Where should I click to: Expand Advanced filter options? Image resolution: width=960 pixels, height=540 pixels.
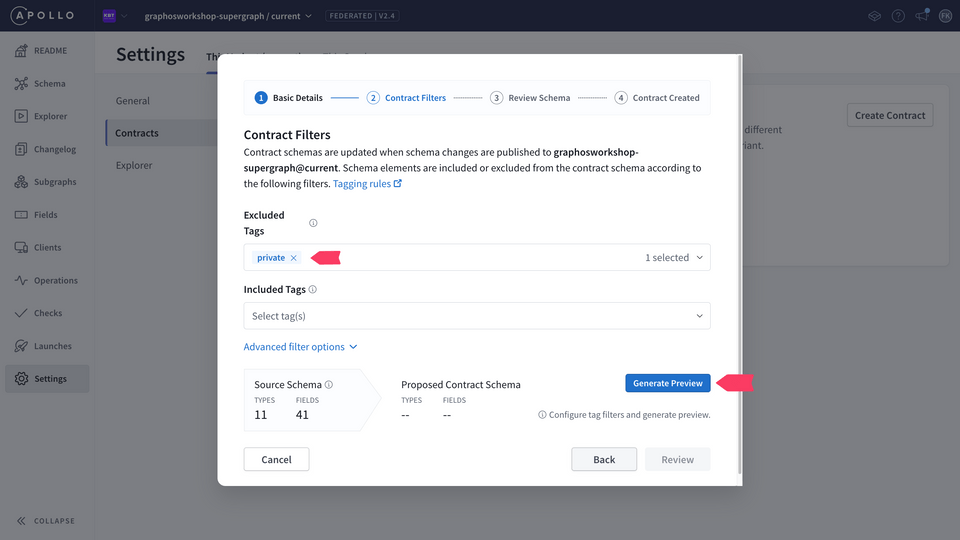pos(300,347)
